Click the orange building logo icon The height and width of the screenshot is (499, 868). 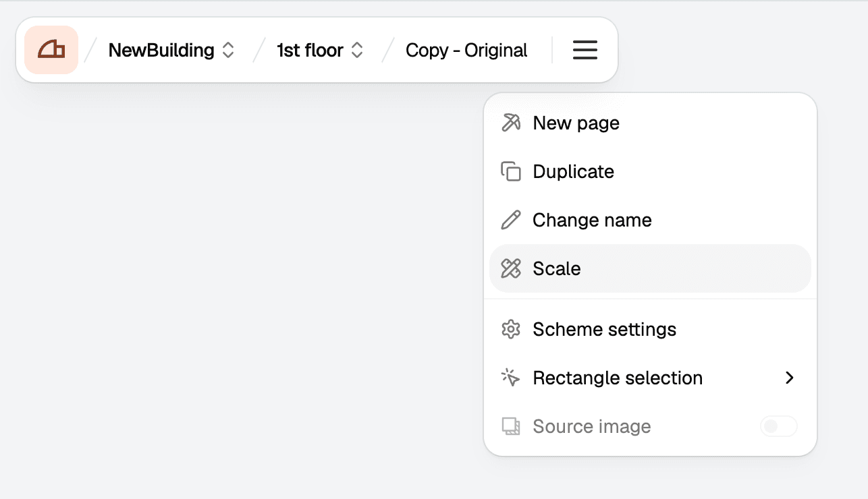pos(51,50)
